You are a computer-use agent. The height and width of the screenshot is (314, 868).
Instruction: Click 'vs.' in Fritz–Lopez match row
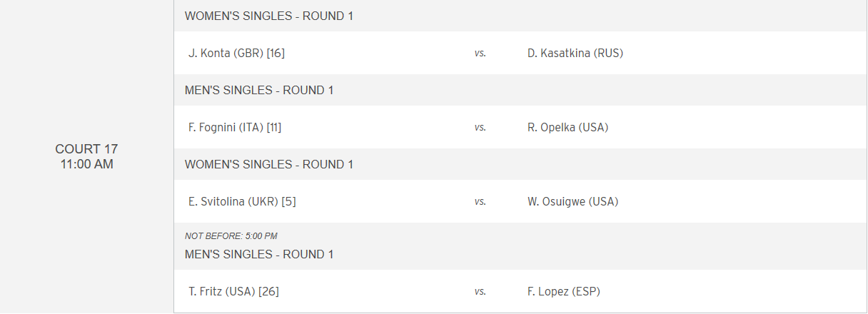[480, 291]
